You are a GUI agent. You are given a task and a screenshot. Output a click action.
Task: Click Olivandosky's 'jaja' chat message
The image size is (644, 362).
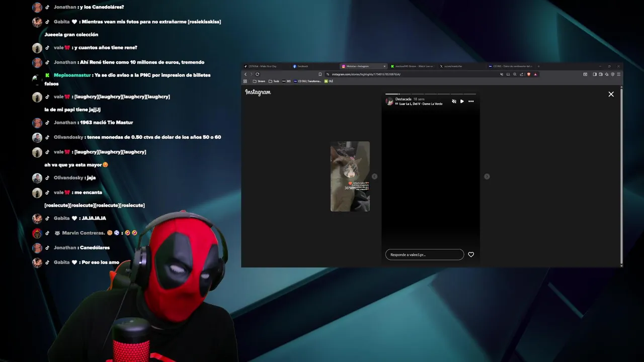[x=91, y=177]
